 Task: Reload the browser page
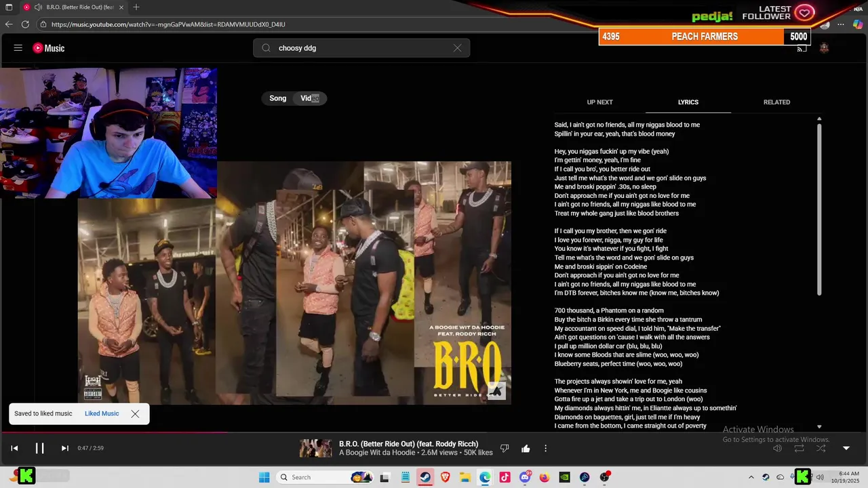click(25, 24)
